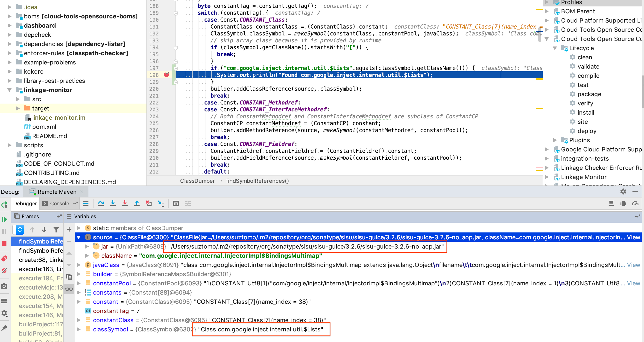Toggle the breakpoint on line 198

point(166,74)
